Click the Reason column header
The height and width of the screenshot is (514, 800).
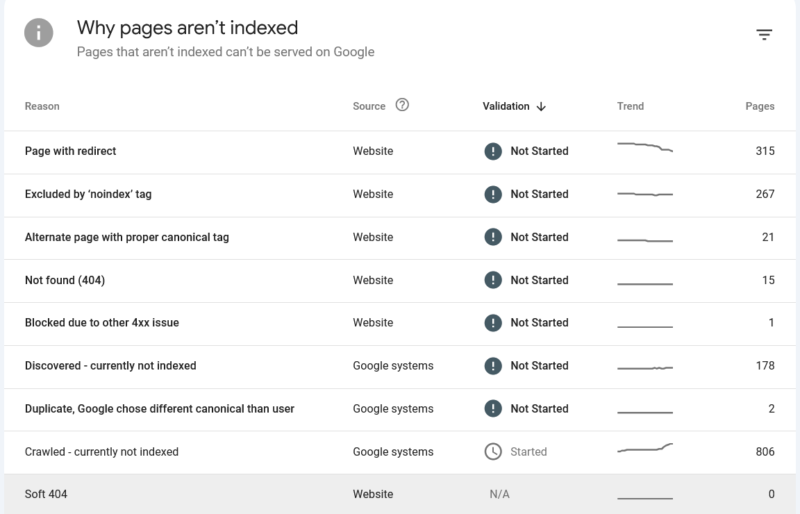coord(42,106)
